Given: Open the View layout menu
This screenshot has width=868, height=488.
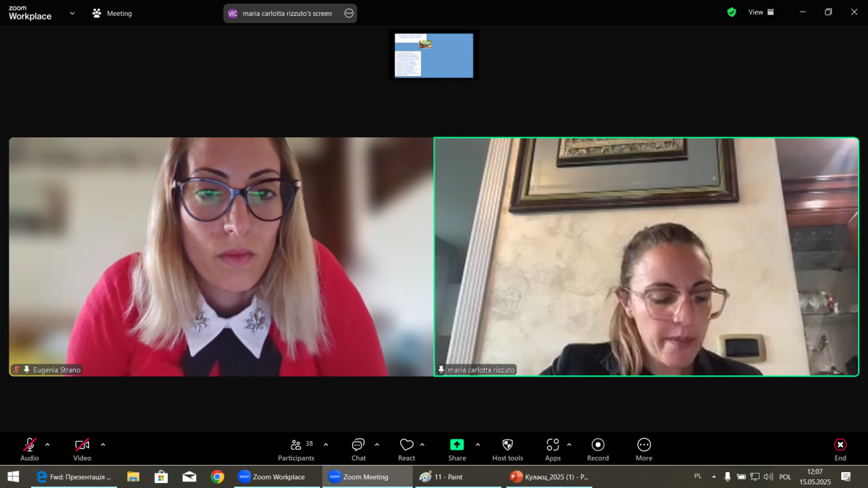Looking at the screenshot, I should tap(761, 12).
